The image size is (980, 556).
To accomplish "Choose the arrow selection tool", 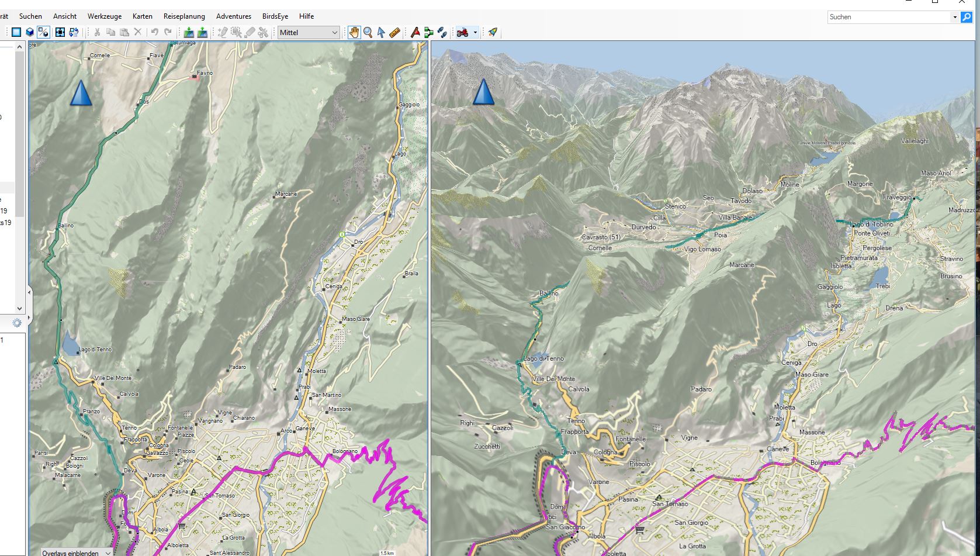I will pos(381,32).
